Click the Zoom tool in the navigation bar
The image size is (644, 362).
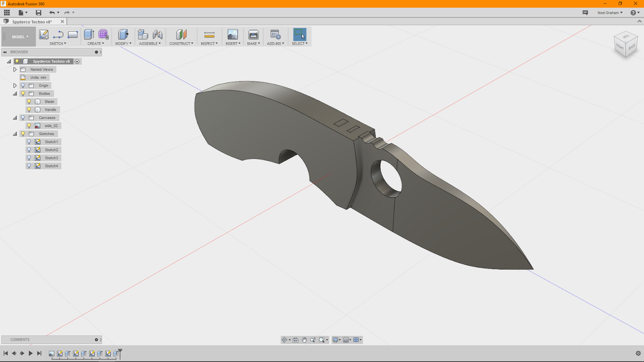(313, 340)
